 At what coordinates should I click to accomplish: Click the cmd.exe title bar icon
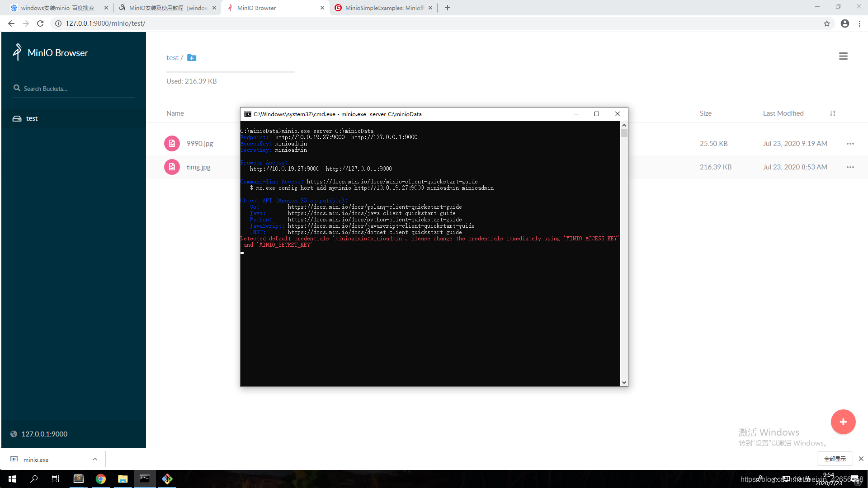point(248,114)
